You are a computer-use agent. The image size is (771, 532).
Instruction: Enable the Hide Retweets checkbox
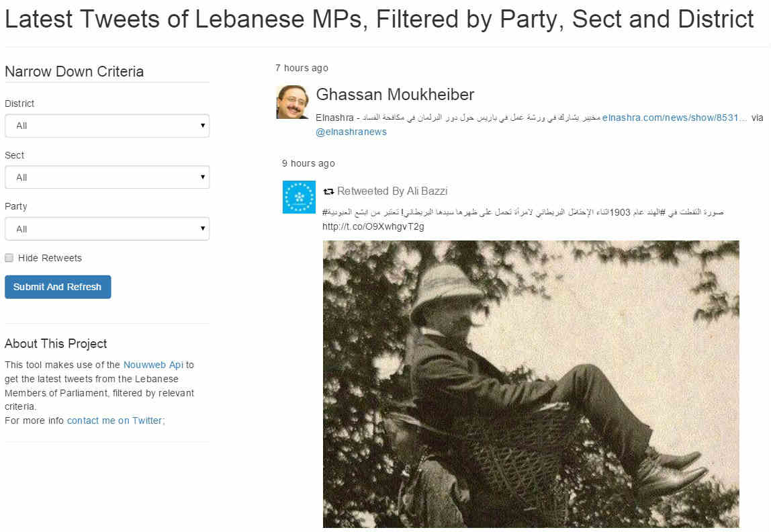(9, 258)
